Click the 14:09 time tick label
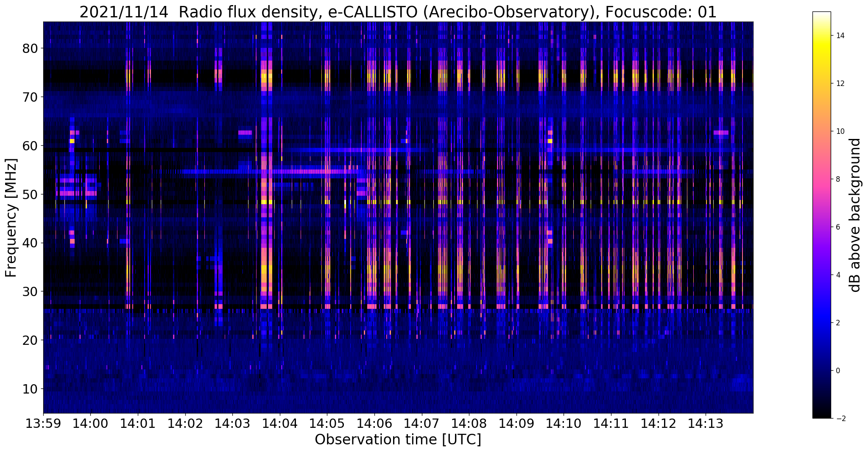Viewport: 868px width, 452px height. [516, 423]
